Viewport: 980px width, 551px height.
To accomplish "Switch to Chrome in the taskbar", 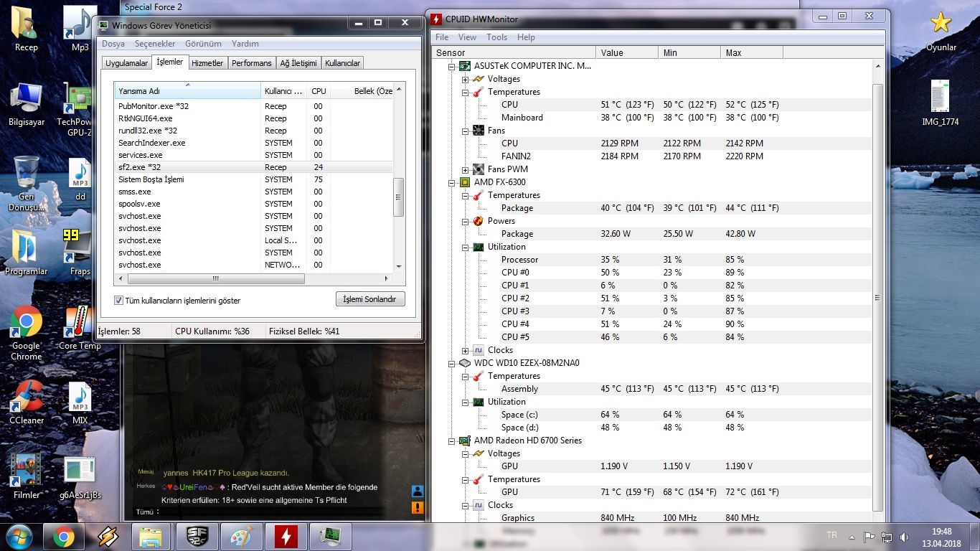I will (64, 537).
